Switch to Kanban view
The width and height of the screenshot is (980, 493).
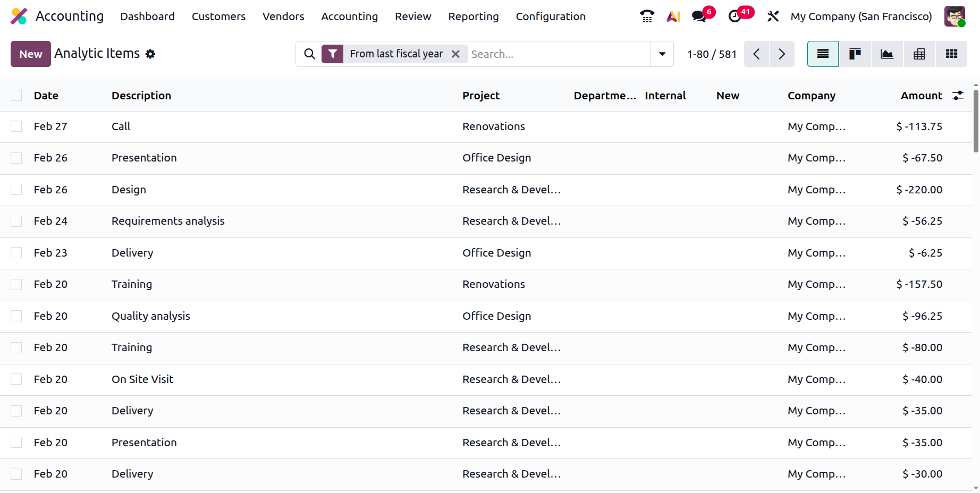[855, 54]
